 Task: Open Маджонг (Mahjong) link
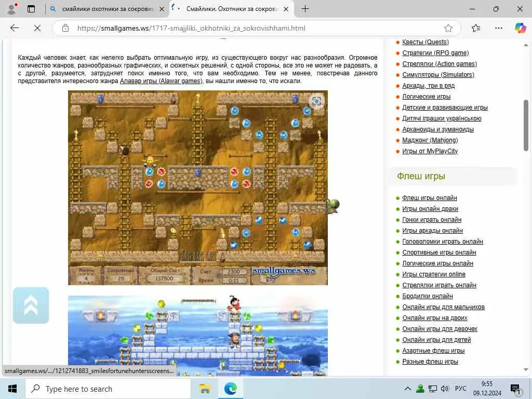pos(430,140)
